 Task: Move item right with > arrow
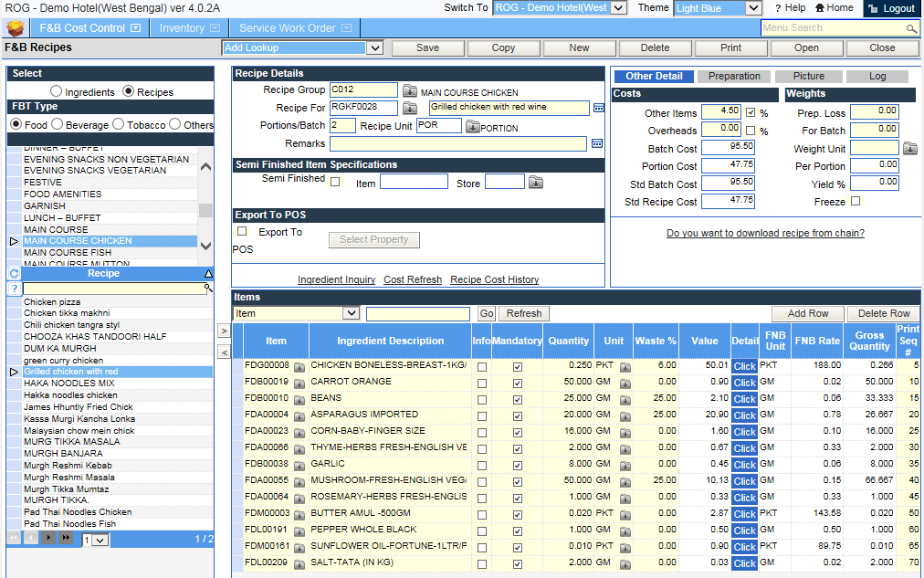224,331
